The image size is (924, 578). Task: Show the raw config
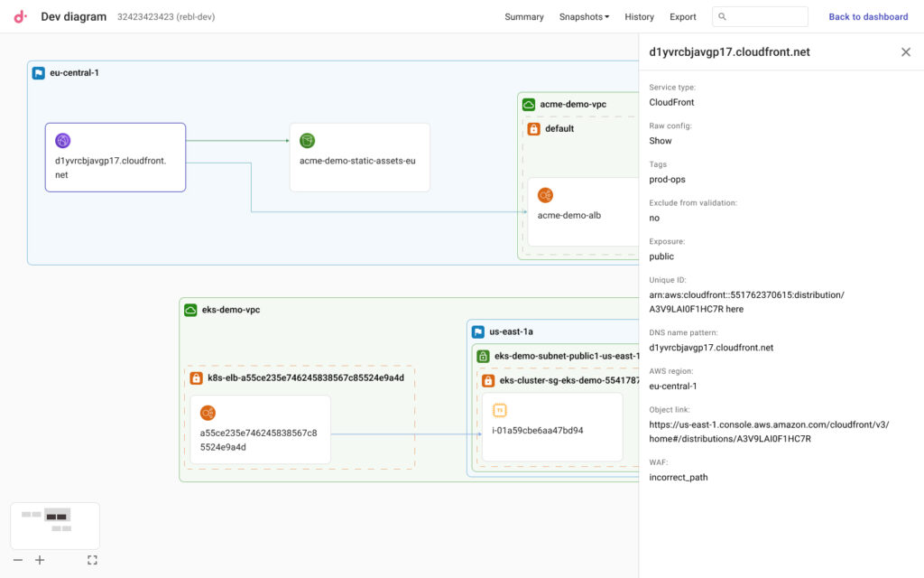point(660,141)
